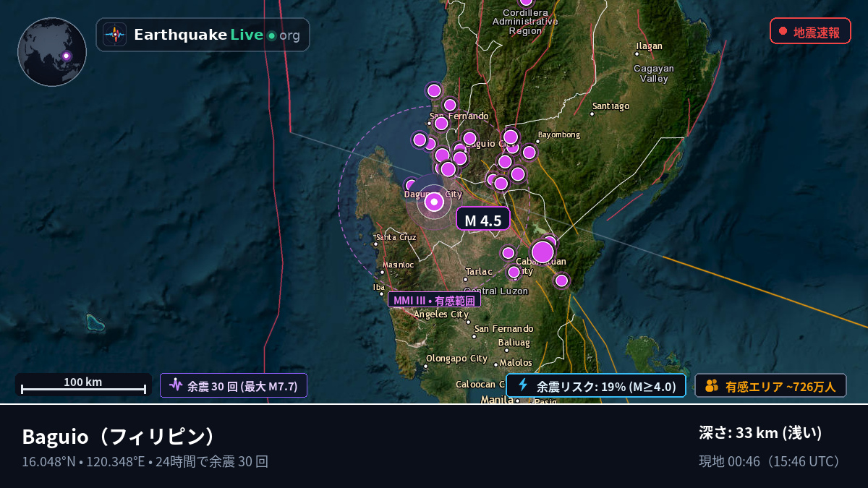Click the "Angeles City" label

tap(441, 314)
